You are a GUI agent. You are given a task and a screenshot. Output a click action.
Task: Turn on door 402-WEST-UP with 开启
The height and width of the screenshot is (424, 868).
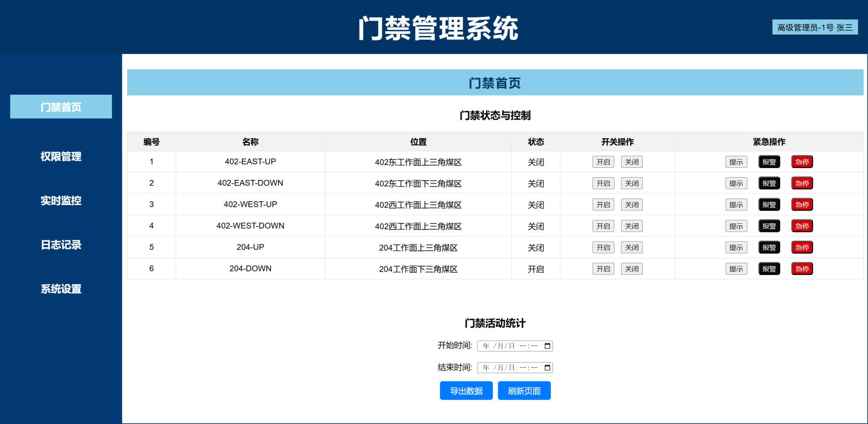[603, 205]
